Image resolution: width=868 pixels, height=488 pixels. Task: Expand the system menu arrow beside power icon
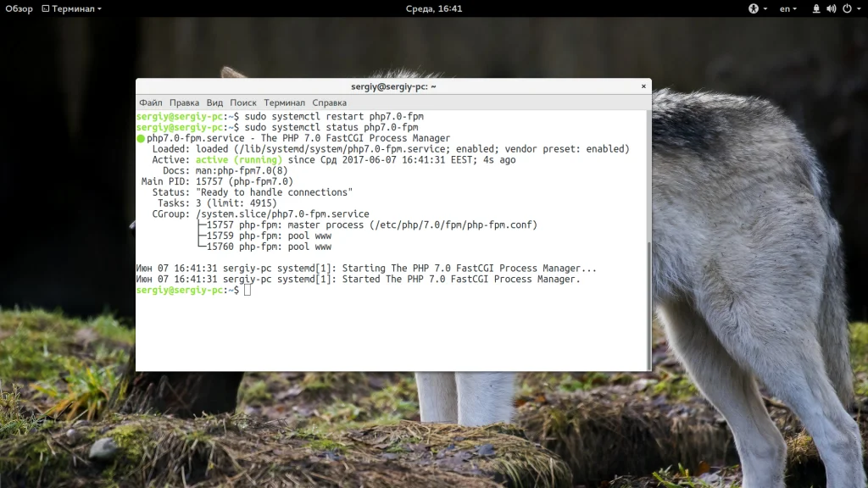[859, 8]
